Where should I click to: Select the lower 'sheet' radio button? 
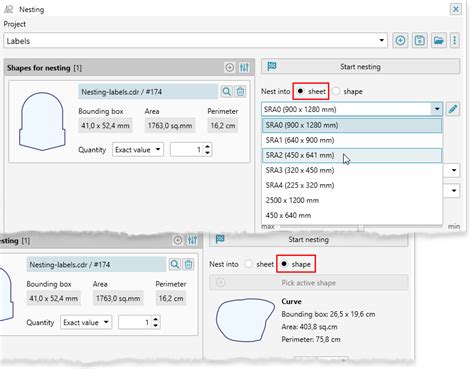(x=248, y=264)
